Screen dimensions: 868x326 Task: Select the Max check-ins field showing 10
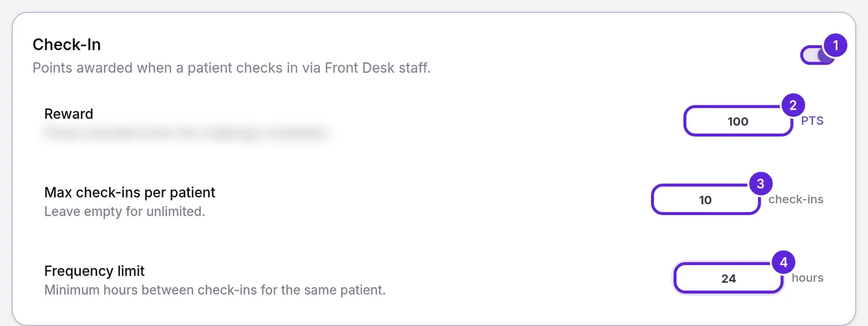point(705,199)
